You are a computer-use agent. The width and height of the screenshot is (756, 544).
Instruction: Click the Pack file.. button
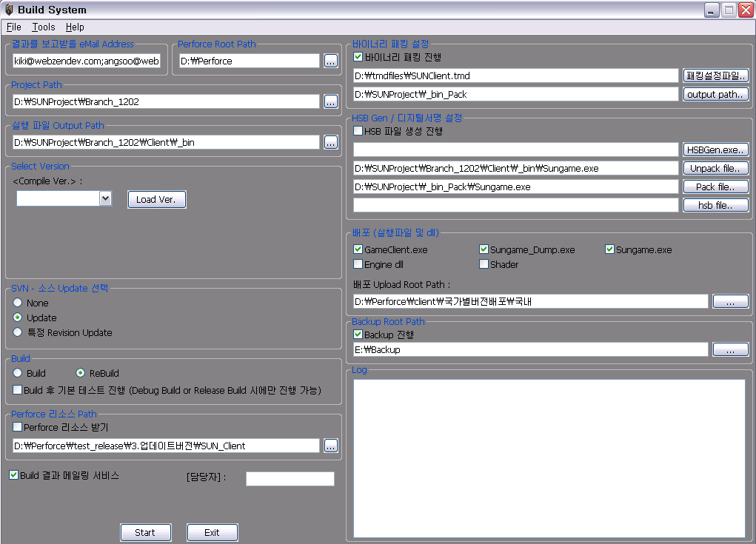point(716,187)
